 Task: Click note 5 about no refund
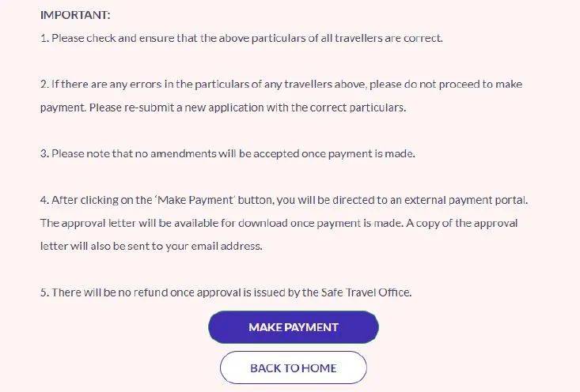pos(226,292)
